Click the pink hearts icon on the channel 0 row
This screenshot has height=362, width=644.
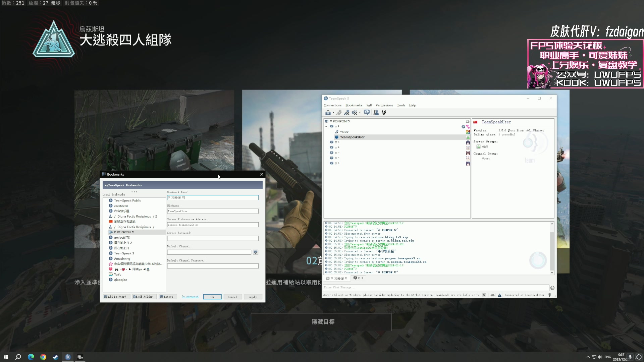click(468, 127)
